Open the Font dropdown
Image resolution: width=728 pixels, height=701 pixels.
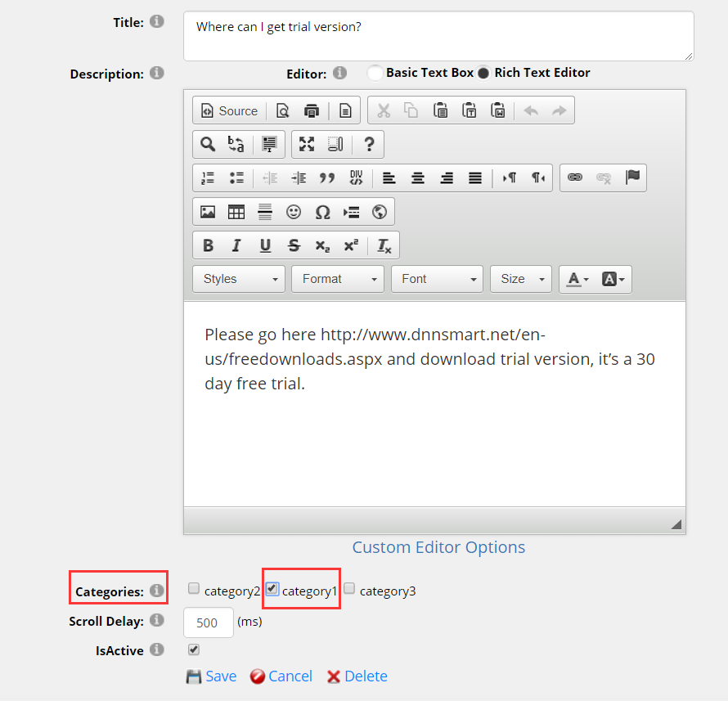pyautogui.click(x=437, y=279)
